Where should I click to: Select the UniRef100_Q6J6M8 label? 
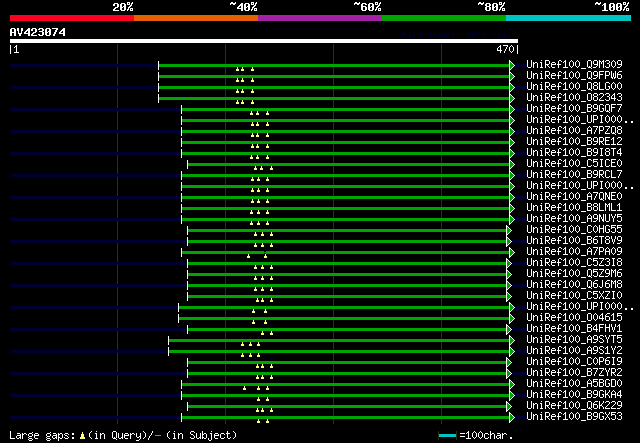coord(574,285)
